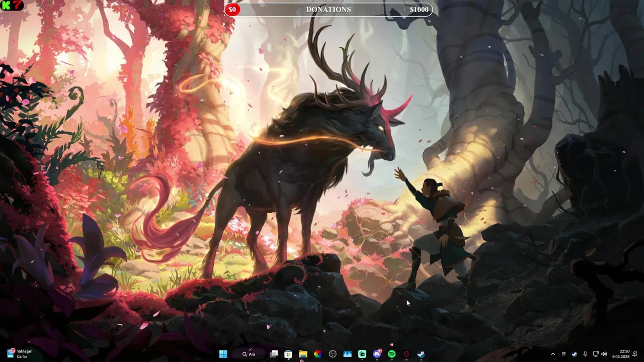644x362 pixels.
Task: Click the Ara search box on the taskbar
Action: click(249, 354)
